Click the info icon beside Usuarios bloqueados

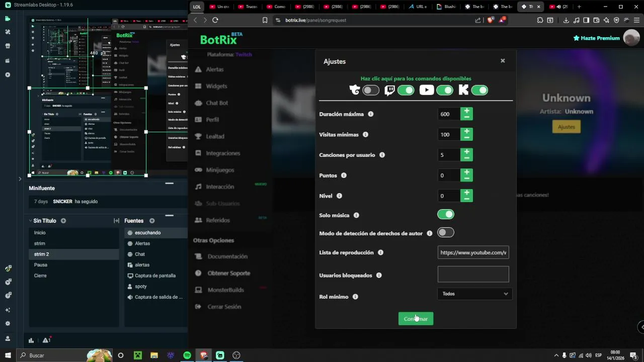379,276
